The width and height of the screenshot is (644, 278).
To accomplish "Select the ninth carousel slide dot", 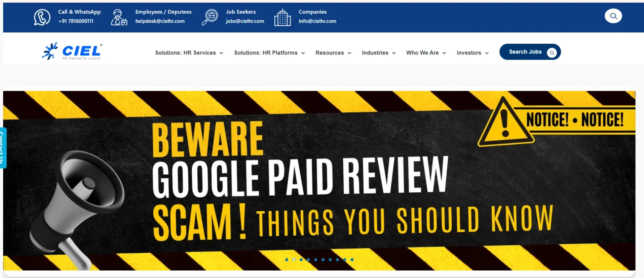I will [x=345, y=260].
